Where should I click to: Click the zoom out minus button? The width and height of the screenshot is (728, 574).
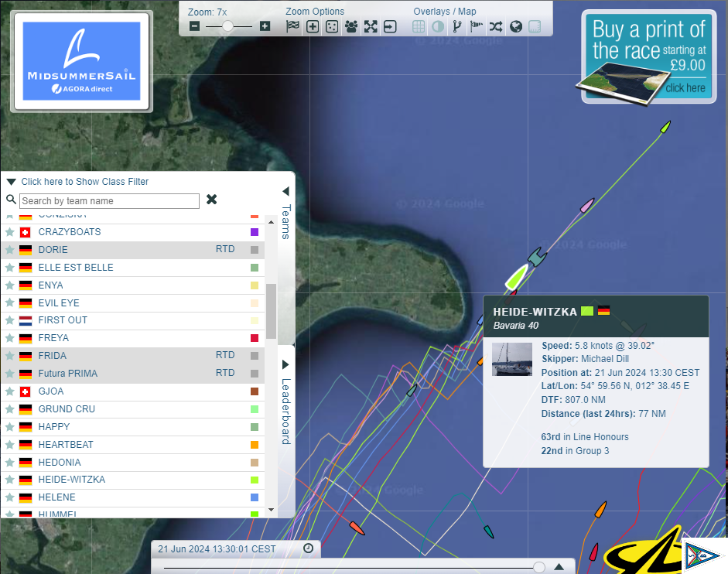pyautogui.click(x=195, y=26)
